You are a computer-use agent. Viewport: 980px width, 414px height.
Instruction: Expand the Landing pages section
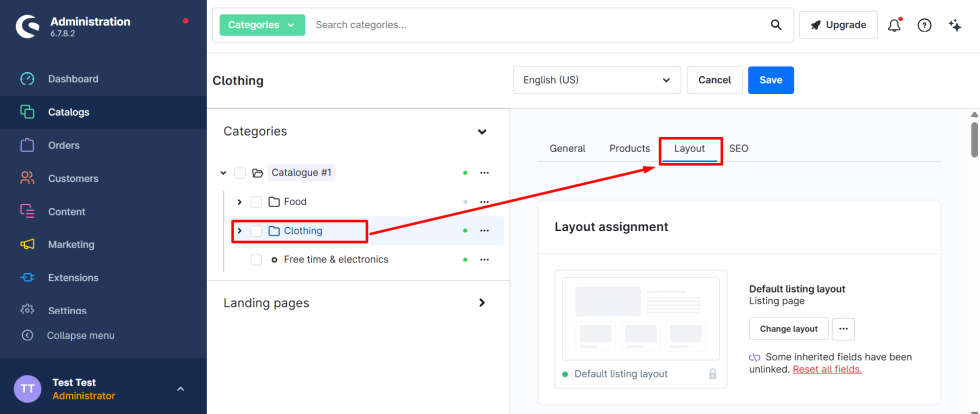[x=481, y=303]
